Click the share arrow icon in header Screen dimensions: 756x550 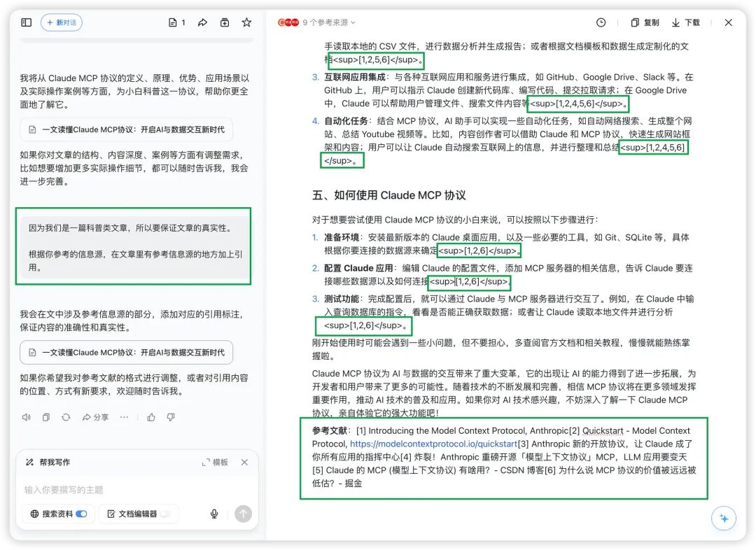(x=202, y=22)
